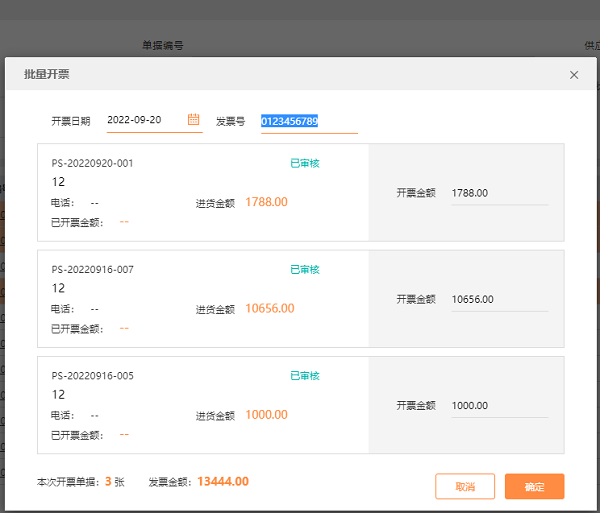Select order number PS-20220920-001
The width and height of the screenshot is (600, 513).
point(92,163)
